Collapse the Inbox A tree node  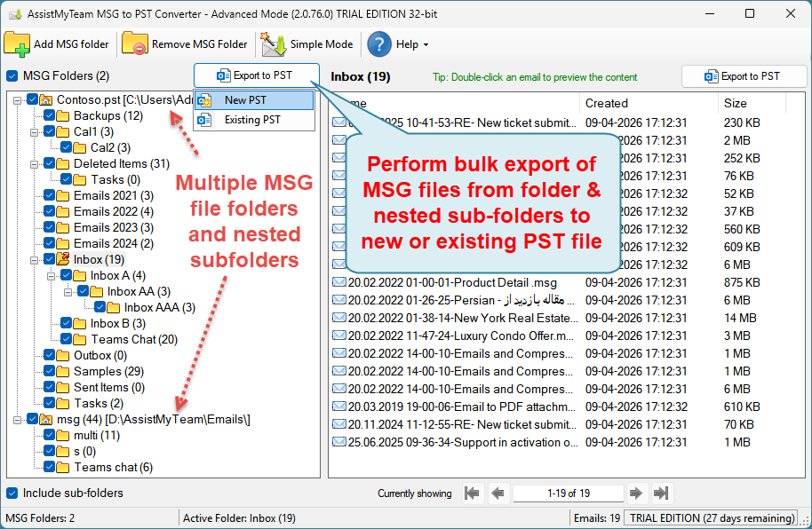tap(51, 276)
